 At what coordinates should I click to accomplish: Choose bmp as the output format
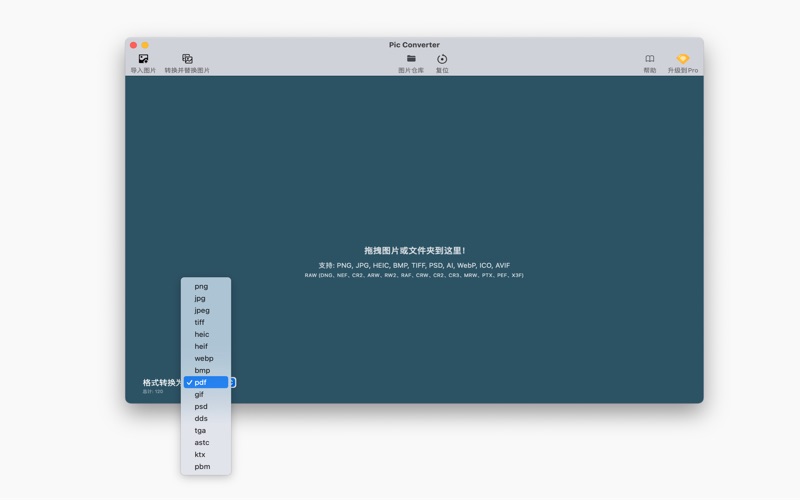(202, 370)
